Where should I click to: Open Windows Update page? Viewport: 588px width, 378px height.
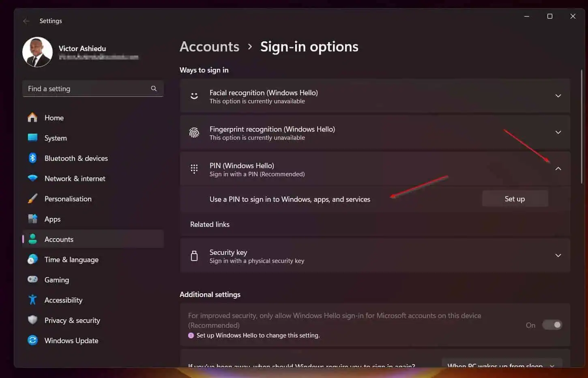tap(93, 340)
